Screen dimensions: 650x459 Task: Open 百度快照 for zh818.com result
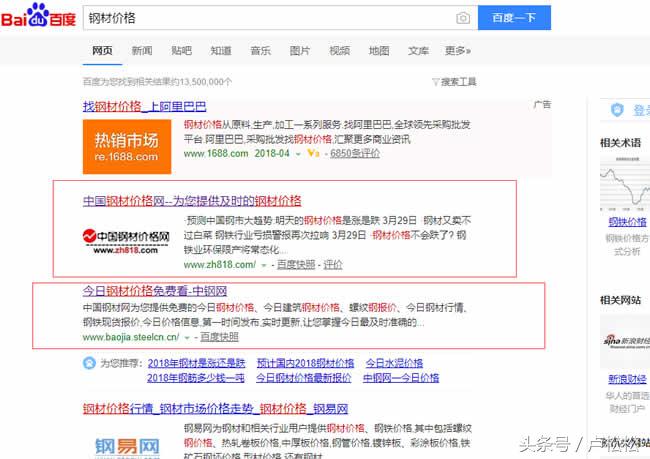[296, 265]
